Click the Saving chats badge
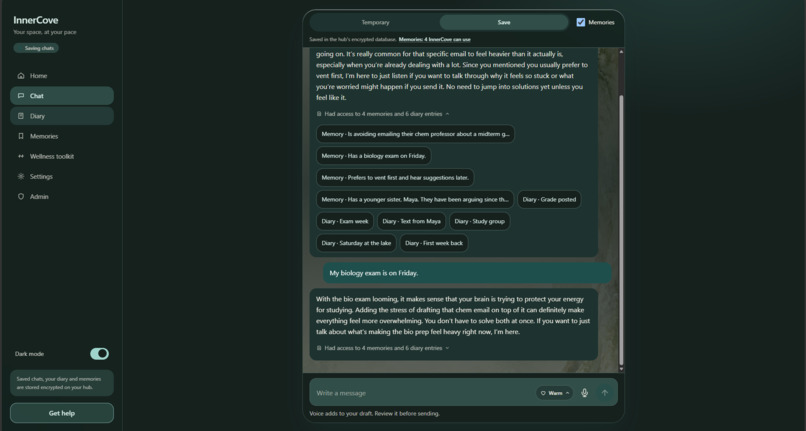 [x=36, y=48]
